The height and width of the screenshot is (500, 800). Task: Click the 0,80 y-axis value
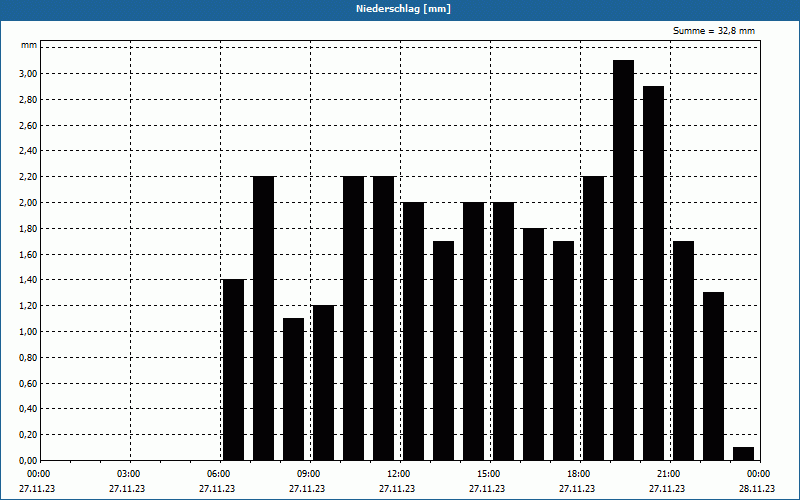(x=28, y=358)
